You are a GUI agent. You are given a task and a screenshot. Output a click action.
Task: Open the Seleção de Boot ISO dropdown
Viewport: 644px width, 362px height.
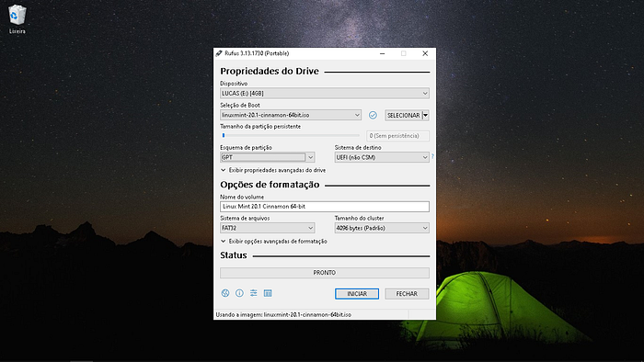coord(291,115)
